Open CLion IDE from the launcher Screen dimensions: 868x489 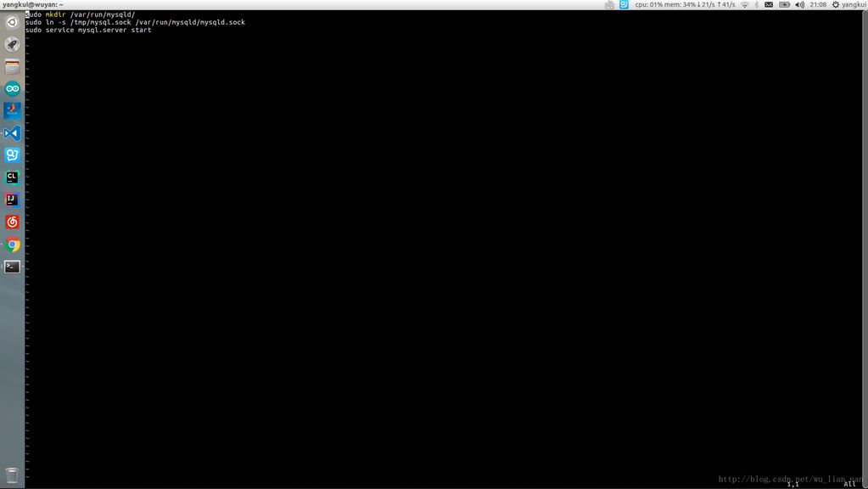point(12,177)
